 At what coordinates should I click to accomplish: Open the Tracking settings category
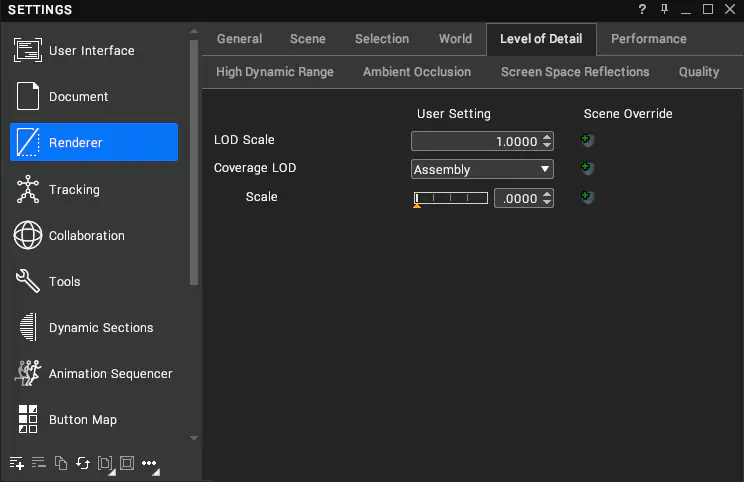pyautogui.click(x=94, y=189)
